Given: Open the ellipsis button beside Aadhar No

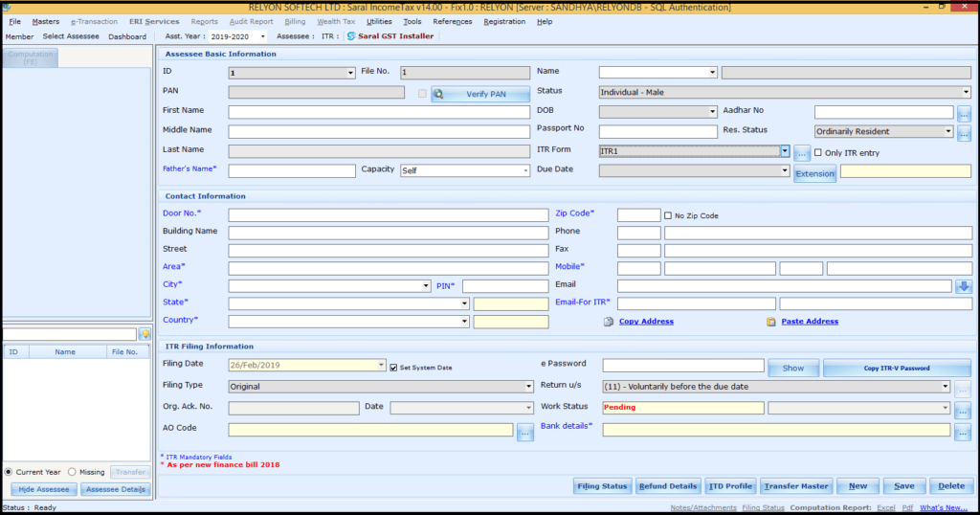Looking at the screenshot, I should click(x=964, y=113).
